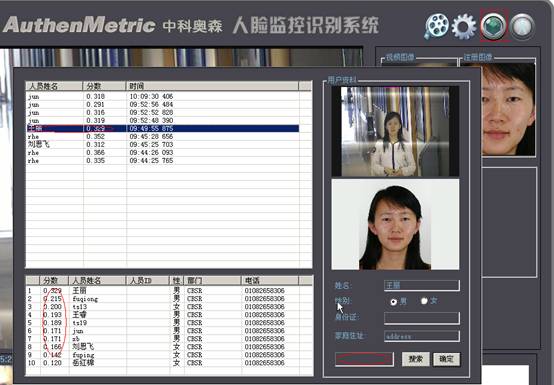Click the ID card number input field
This screenshot has width=554, height=385.
coord(422,318)
